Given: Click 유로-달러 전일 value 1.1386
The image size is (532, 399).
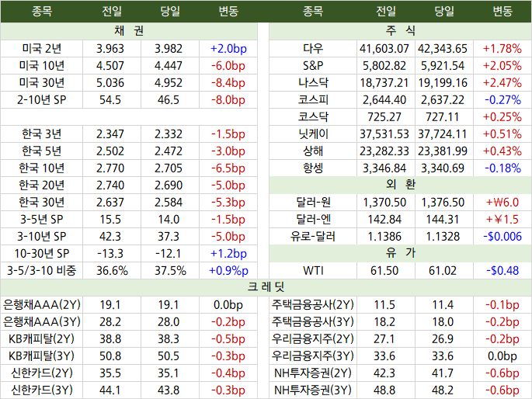Looking at the screenshot, I should pos(384,237).
